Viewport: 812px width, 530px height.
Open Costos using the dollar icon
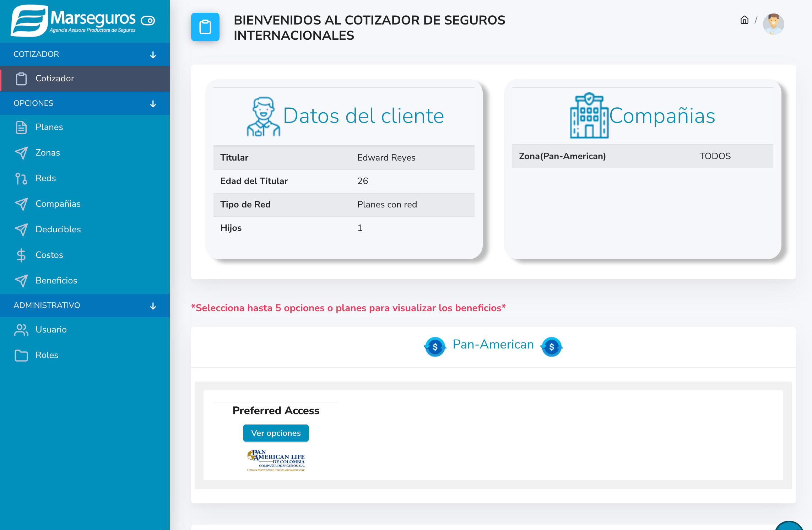coord(21,255)
